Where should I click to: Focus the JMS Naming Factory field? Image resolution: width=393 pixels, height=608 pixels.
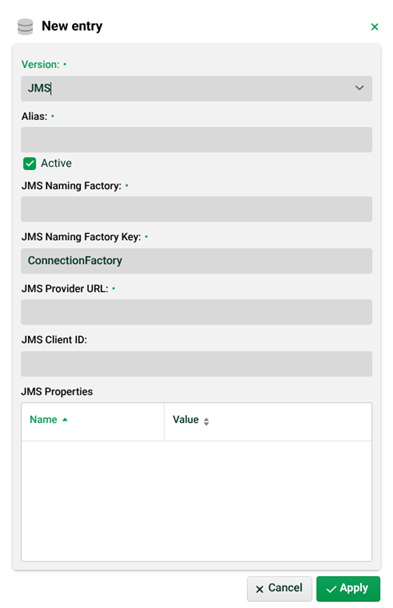(x=196, y=209)
